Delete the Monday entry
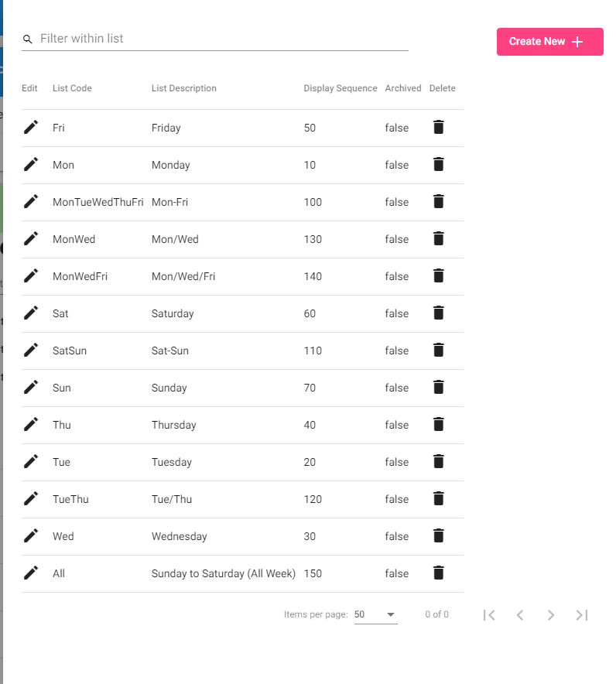This screenshot has height=684, width=616. click(439, 165)
